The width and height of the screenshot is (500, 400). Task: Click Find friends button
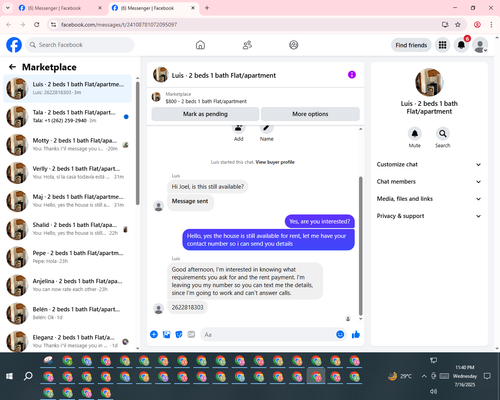pos(411,45)
